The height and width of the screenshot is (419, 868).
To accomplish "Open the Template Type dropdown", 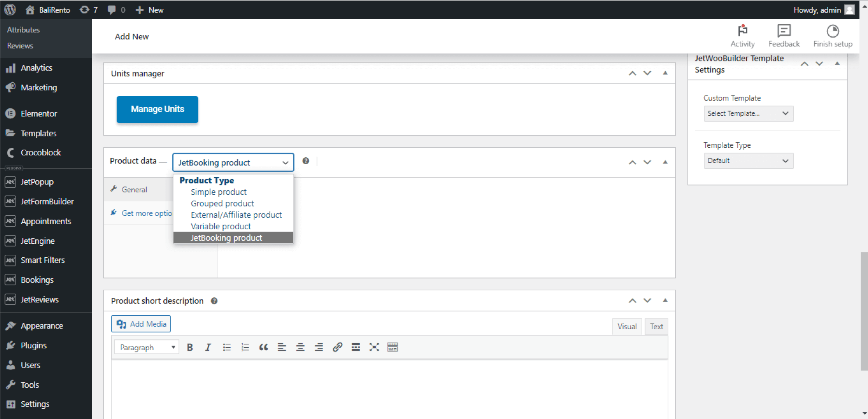I will [x=748, y=161].
